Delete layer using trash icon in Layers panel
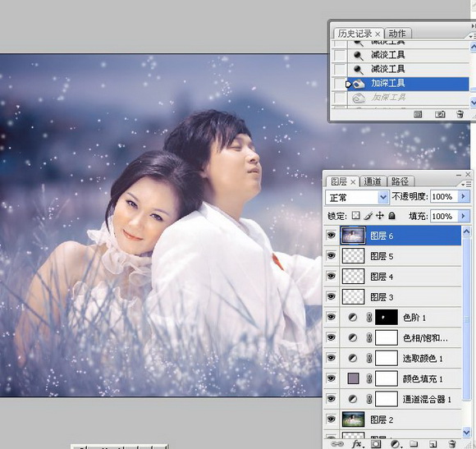This screenshot has width=476, height=449. coord(451,444)
